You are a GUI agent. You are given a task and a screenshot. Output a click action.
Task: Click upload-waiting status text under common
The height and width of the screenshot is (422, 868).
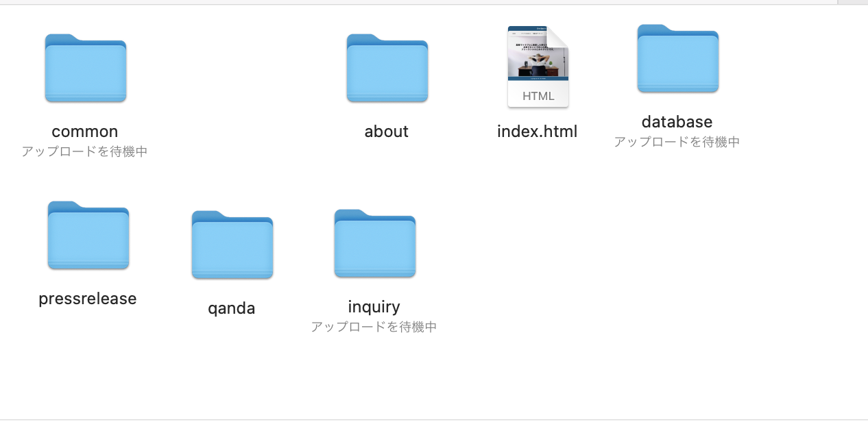(84, 151)
